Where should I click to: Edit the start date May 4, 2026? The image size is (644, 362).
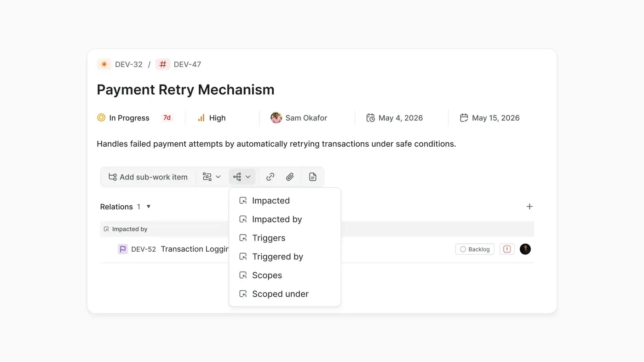(x=395, y=118)
